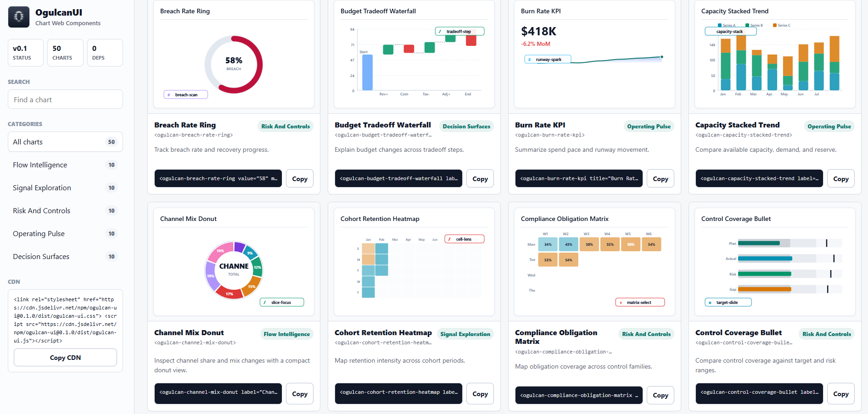
Task: Click the <ogulcan-burn-rate-kpi> tag name text
Action: 549,135
